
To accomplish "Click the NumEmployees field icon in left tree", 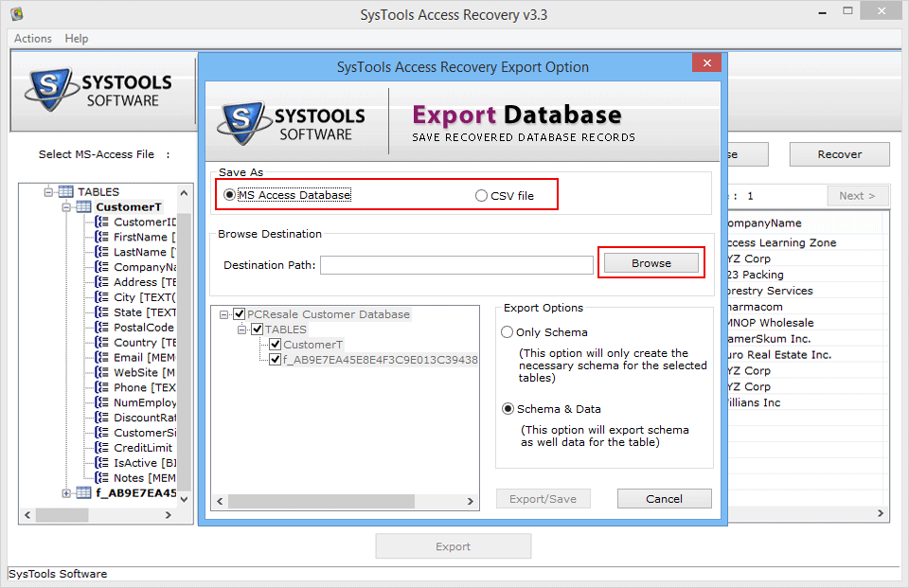I will click(x=101, y=402).
